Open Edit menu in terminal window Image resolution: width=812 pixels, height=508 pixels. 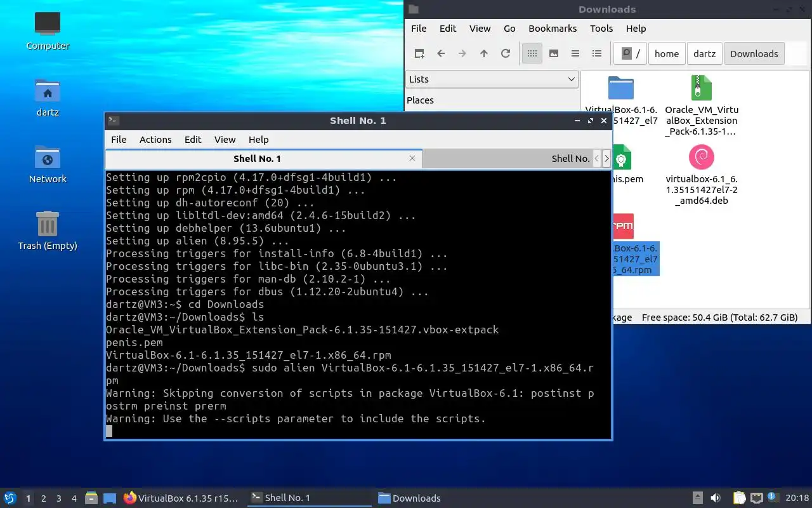193,140
